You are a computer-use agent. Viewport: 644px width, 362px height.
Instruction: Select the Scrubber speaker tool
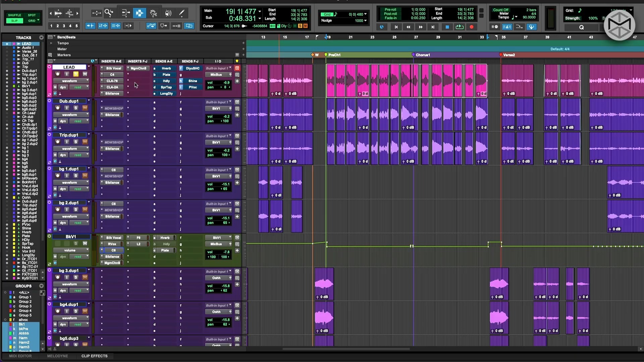[x=168, y=13]
